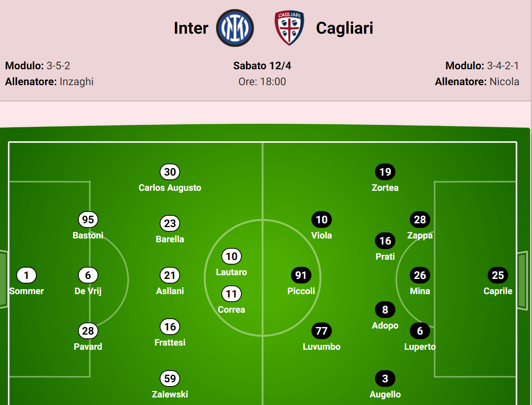Select the Frattesi player name
Image resolution: width=532 pixels, height=405 pixels.
(170, 343)
